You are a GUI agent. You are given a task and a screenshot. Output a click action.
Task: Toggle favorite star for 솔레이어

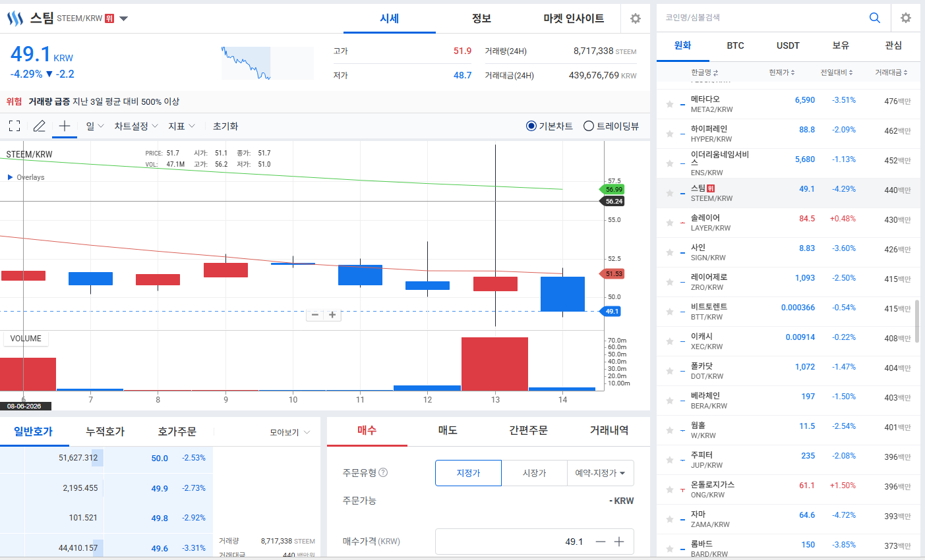[670, 223]
